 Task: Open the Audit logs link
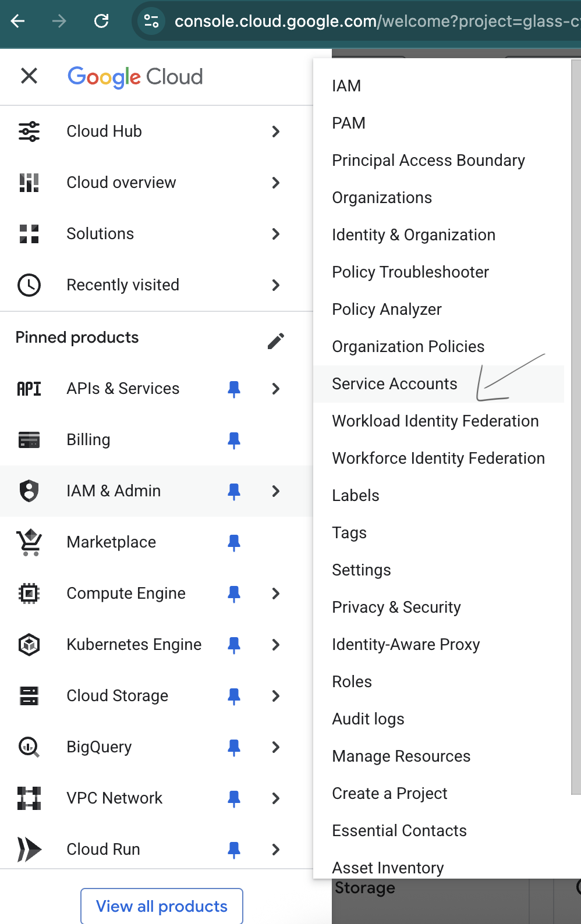point(369,719)
